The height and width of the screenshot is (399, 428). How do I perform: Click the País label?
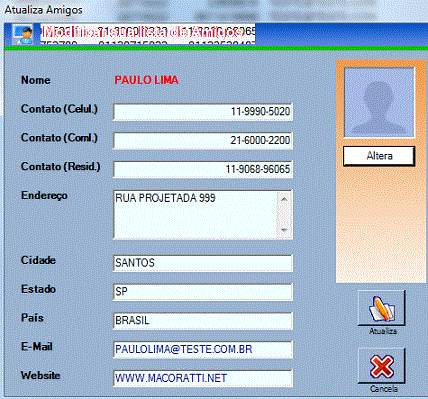(32, 318)
